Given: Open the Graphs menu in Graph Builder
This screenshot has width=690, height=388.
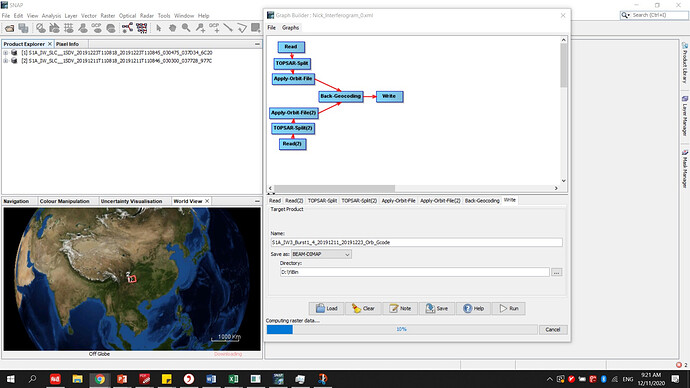Looking at the screenshot, I should [290, 27].
